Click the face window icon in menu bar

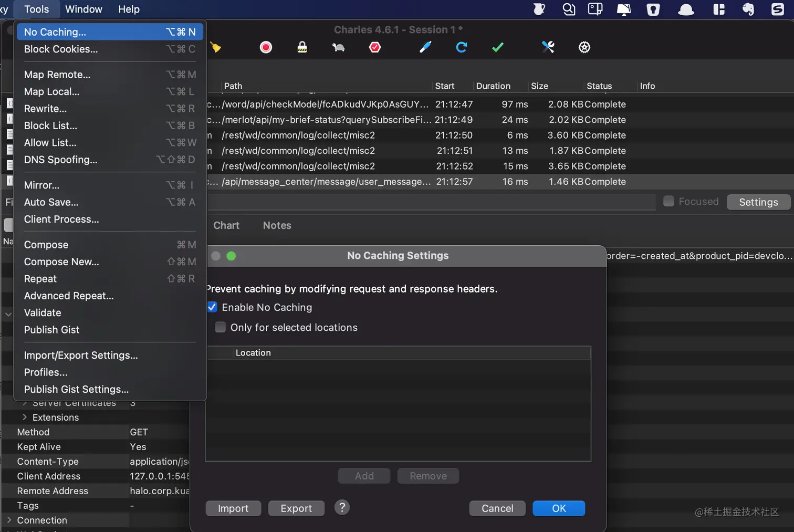595,9
